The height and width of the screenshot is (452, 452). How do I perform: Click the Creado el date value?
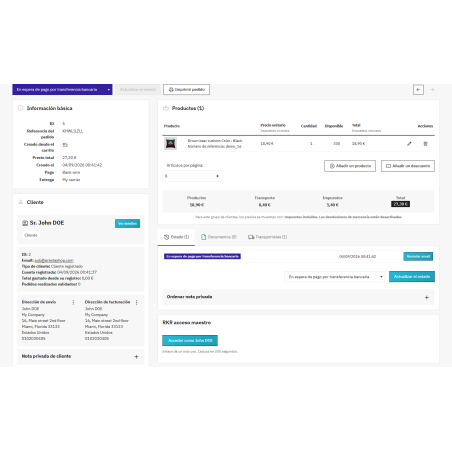click(x=82, y=165)
